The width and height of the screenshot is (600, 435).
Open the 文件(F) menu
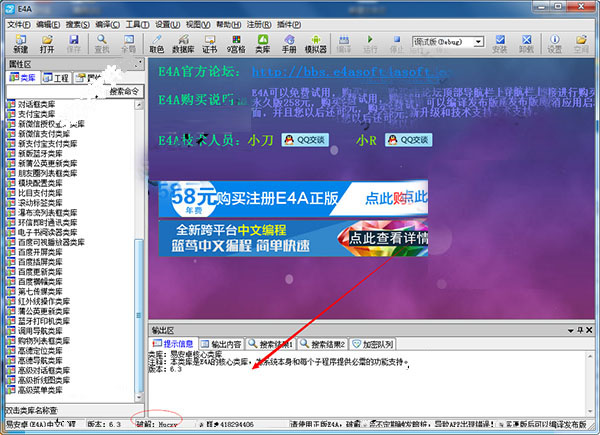click(x=19, y=24)
